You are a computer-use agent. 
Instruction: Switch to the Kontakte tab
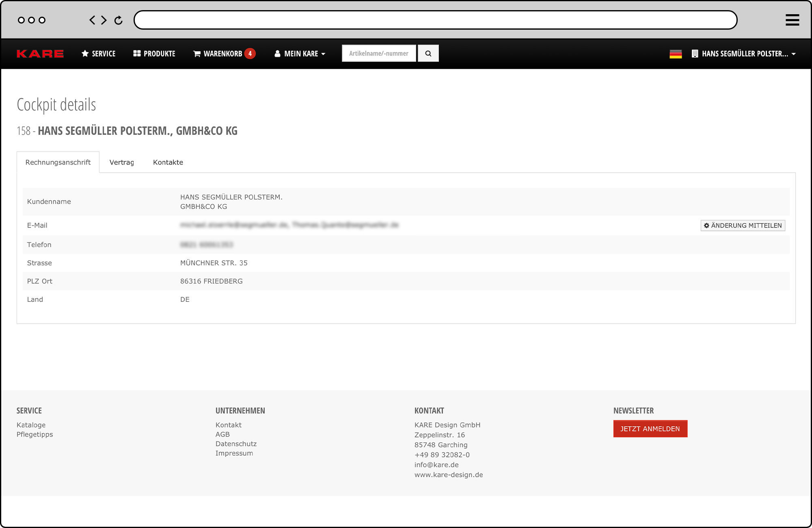pos(168,162)
